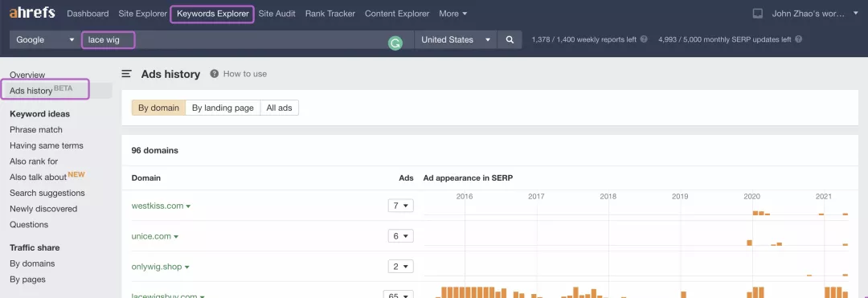The width and height of the screenshot is (868, 298).
Task: Open Questions keyword ideas
Action: pos(29,224)
